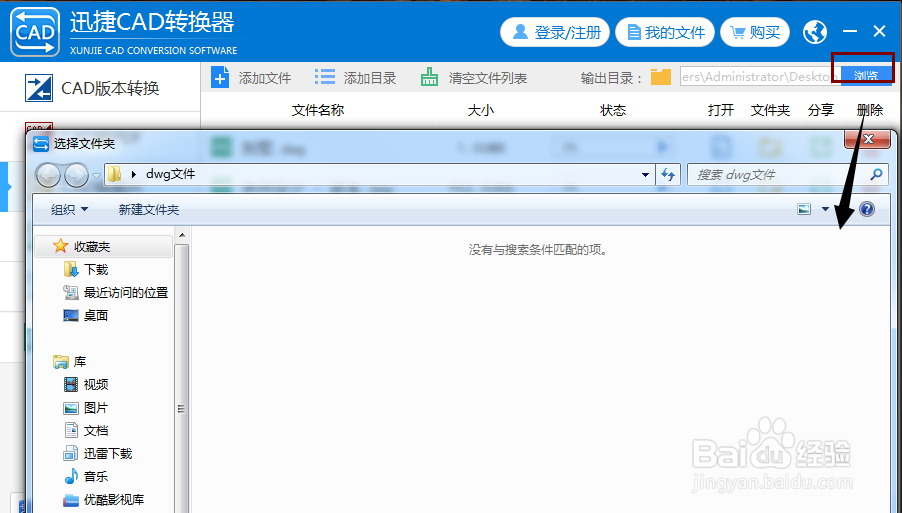Clear the file list button
The height and width of the screenshot is (513, 902).
(473, 78)
